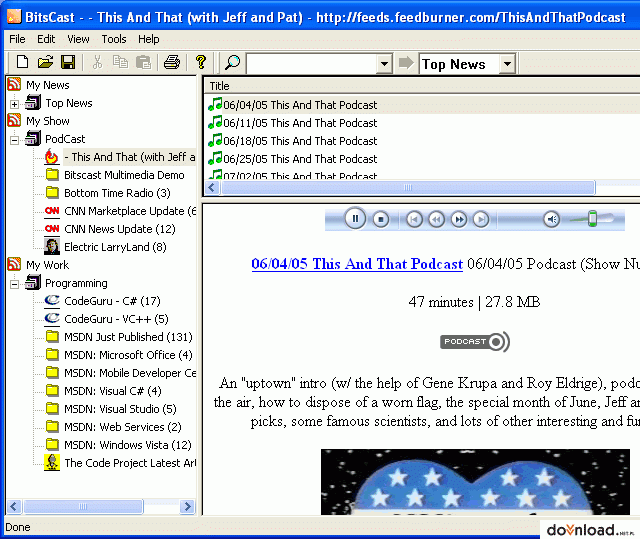Click tree panel scroll right arrow

click(x=187, y=506)
